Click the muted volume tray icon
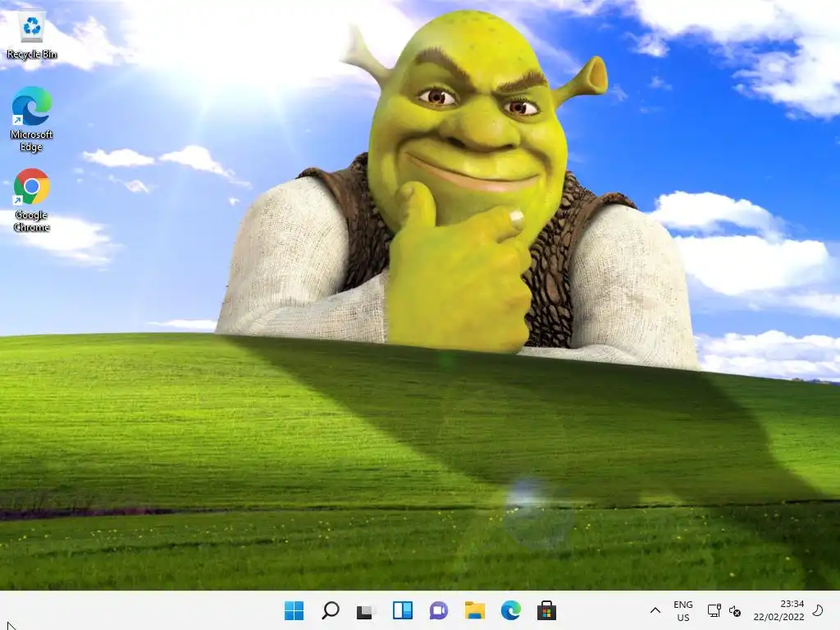This screenshot has width=840, height=630. 735,610
